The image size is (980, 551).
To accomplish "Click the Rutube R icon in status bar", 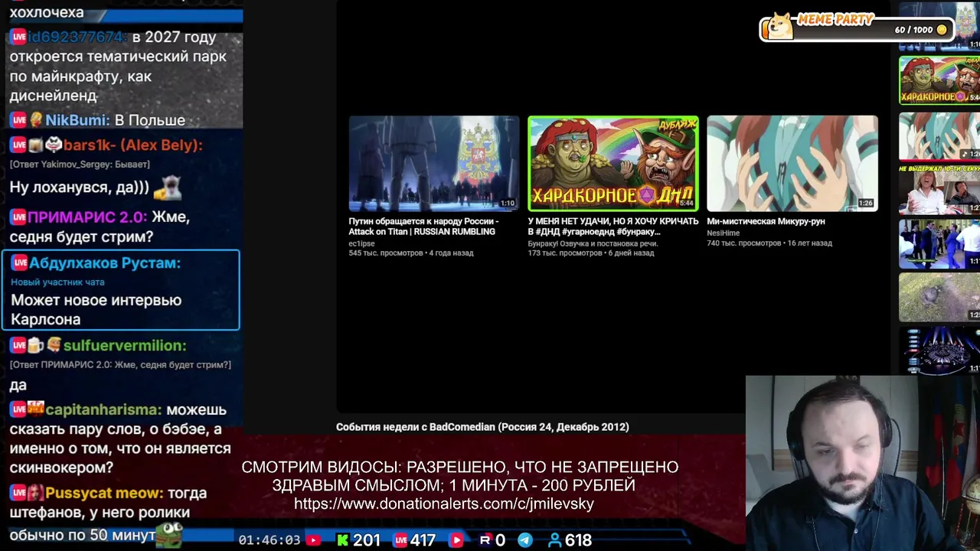I will coord(485,540).
